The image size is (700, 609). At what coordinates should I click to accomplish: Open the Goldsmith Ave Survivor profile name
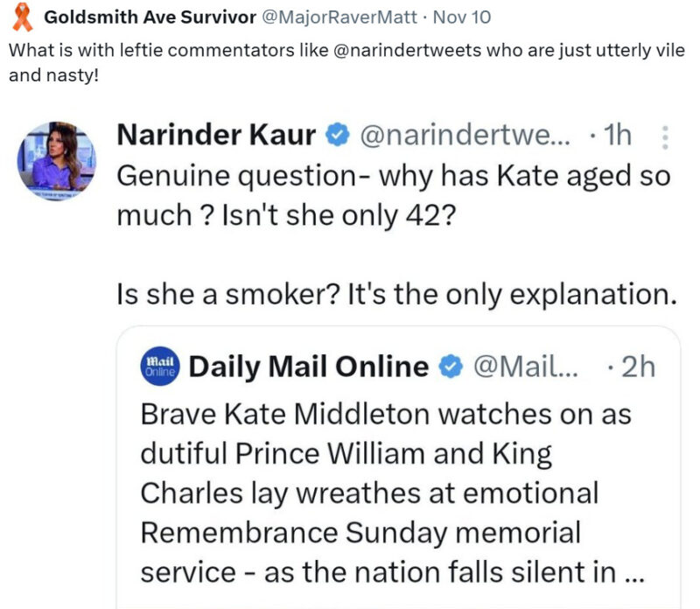150,17
